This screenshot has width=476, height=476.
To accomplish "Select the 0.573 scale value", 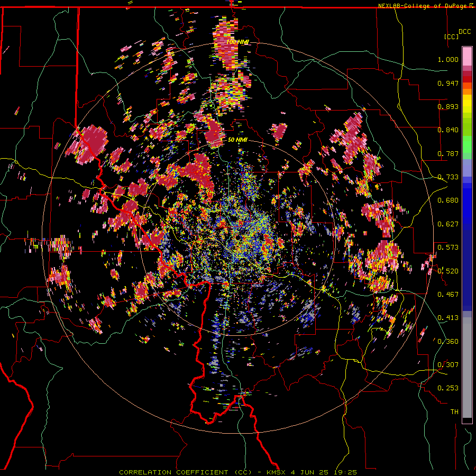I will click(448, 248).
